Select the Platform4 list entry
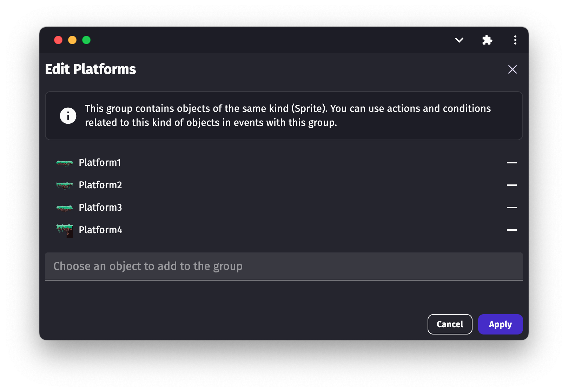This screenshot has height=392, width=568. pos(100,230)
